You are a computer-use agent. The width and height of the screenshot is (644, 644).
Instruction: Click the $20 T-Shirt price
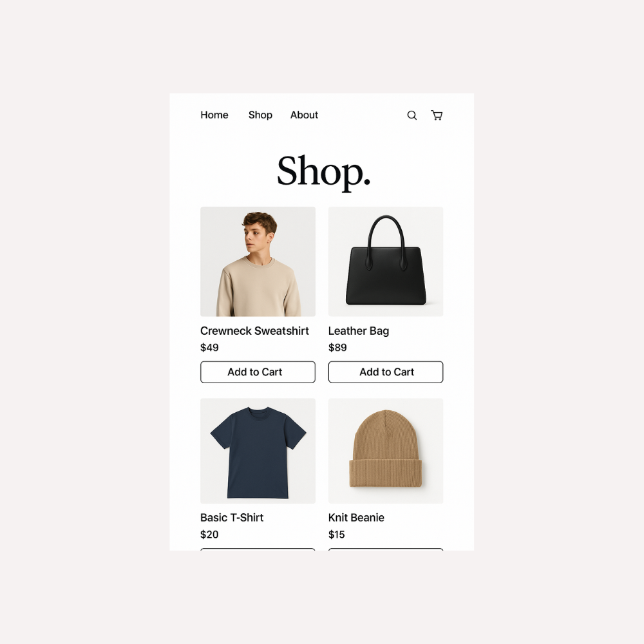pos(209,535)
